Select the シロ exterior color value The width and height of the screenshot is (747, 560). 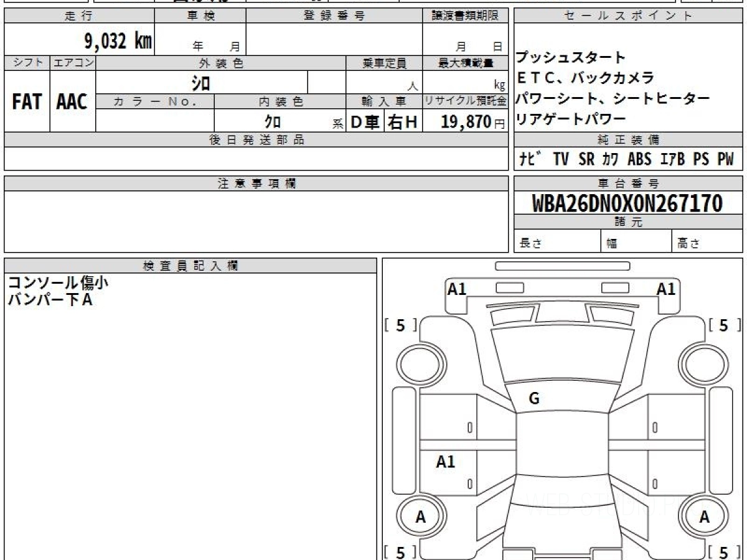[x=200, y=82]
